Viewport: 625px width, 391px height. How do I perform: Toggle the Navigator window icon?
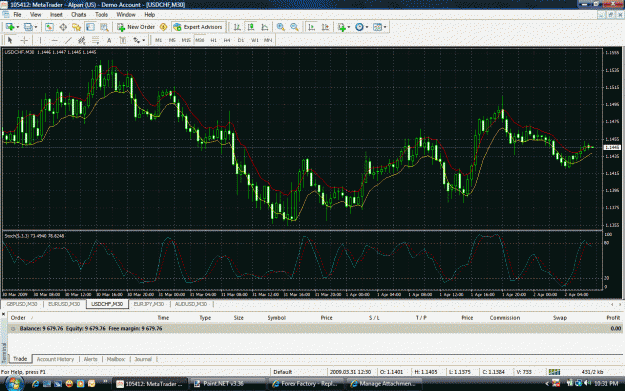77,27
